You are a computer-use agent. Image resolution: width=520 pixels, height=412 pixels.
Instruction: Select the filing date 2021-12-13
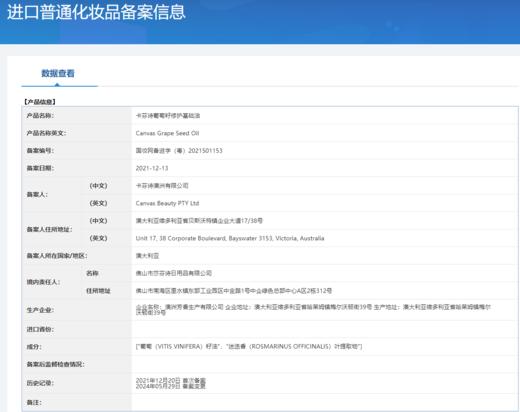pyautogui.click(x=152, y=168)
